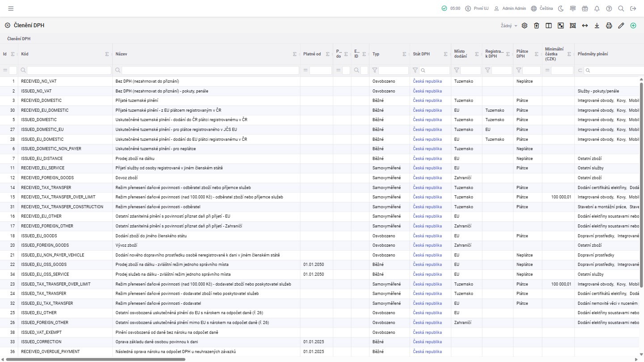Toggle dark mode moon icon
The height and width of the screenshot is (362, 644).
(x=561, y=8)
